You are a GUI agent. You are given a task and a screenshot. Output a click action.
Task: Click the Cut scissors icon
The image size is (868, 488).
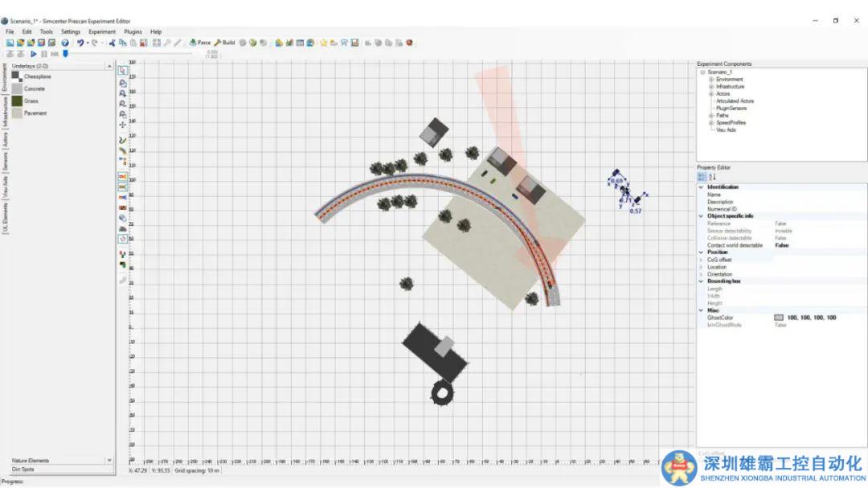click(113, 43)
